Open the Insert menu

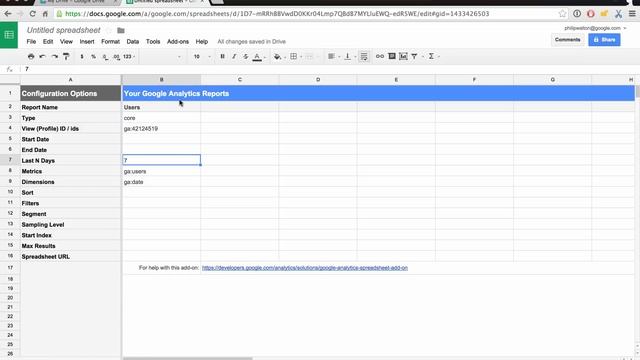coord(87,42)
